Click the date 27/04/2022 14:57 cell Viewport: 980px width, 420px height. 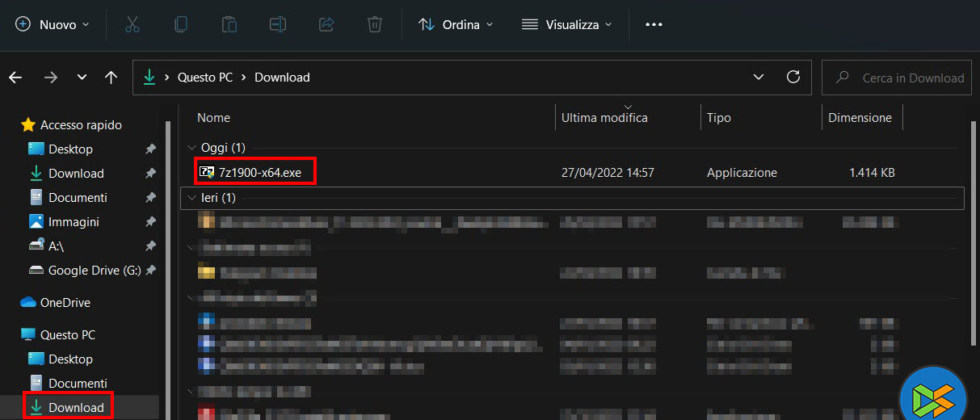pos(608,173)
